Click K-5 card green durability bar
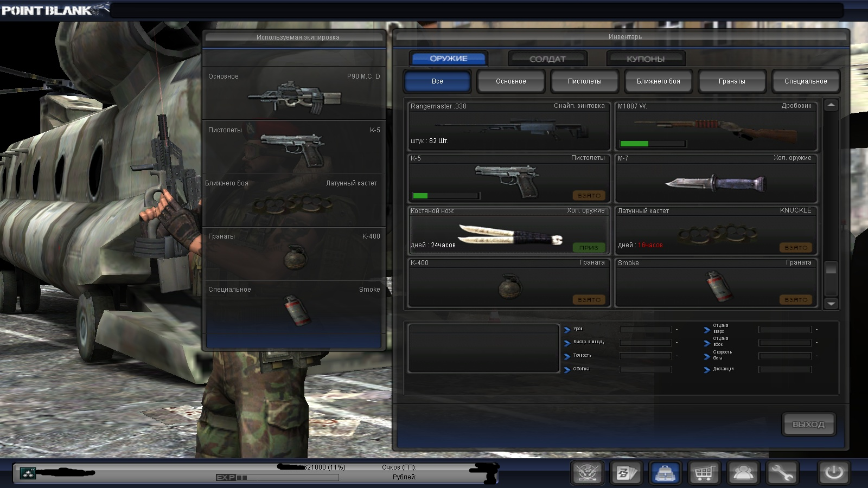The height and width of the screenshot is (488, 868). tap(446, 196)
